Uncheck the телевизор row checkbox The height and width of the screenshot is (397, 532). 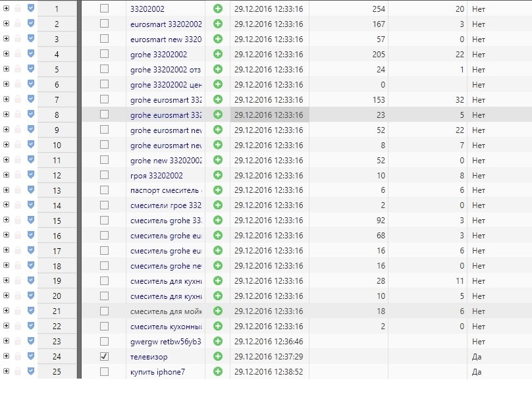104,356
